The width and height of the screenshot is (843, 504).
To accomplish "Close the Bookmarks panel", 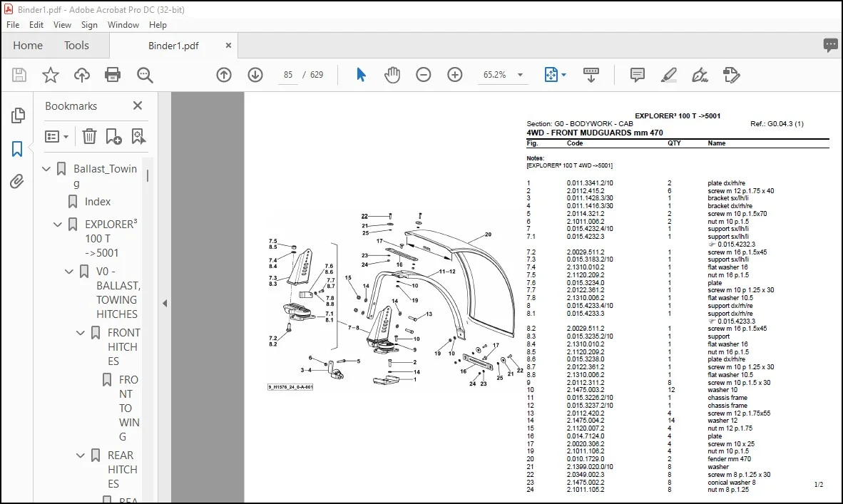I will click(x=138, y=106).
